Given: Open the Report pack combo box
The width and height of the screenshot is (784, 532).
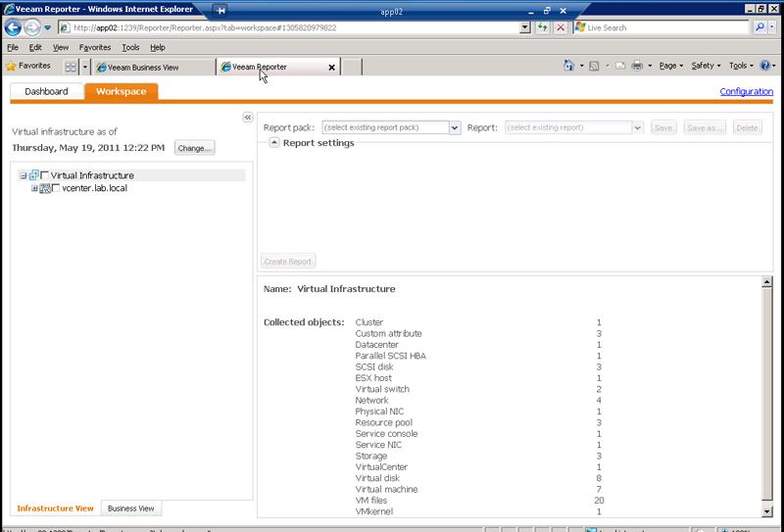Looking at the screenshot, I should (391, 127).
